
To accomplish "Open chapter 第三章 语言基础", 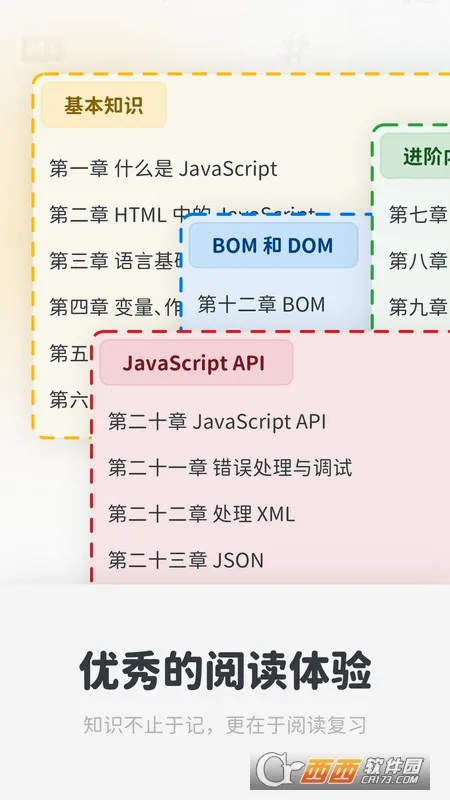I will [115, 261].
